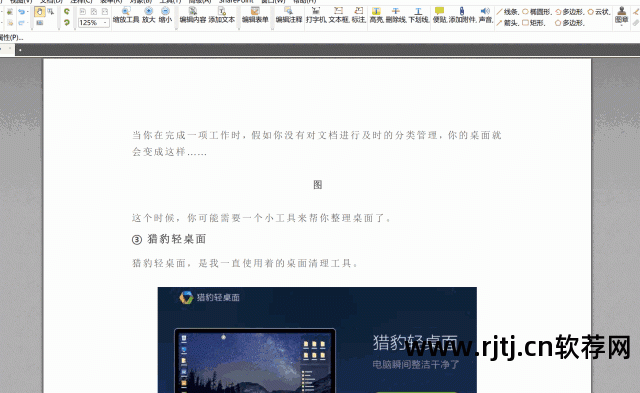Select the 缩放工具 zoom tool

pyautogui.click(x=126, y=15)
